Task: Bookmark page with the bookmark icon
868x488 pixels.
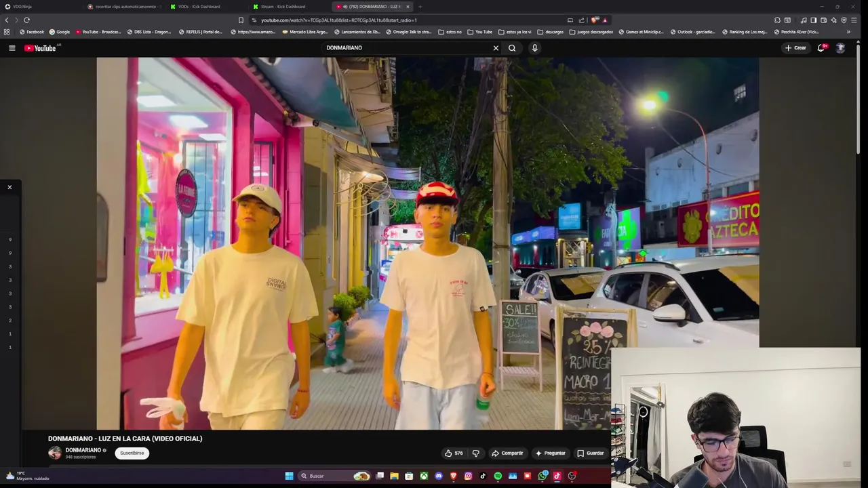Action: click(241, 20)
